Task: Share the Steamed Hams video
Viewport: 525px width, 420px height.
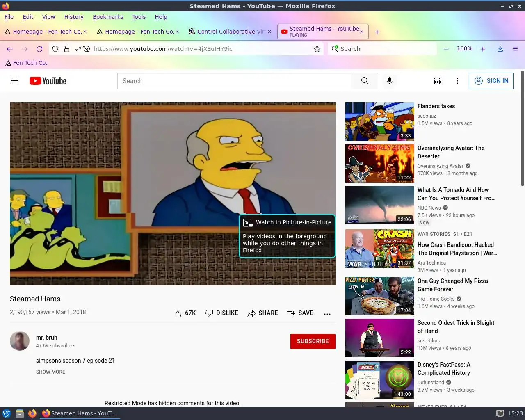Action: pyautogui.click(x=262, y=313)
